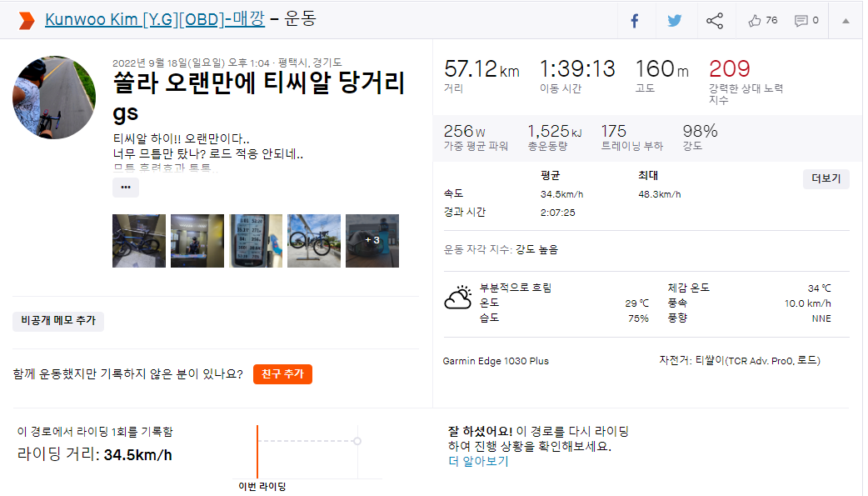Click the 29 ℃ temperature value
This screenshot has height=496, width=868.
(x=636, y=303)
